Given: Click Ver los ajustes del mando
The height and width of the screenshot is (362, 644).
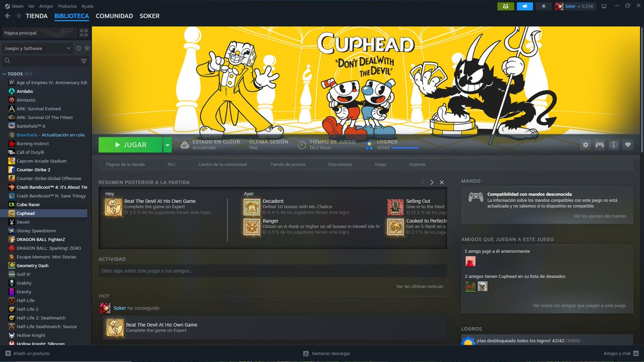Looking at the screenshot, I should (x=599, y=216).
